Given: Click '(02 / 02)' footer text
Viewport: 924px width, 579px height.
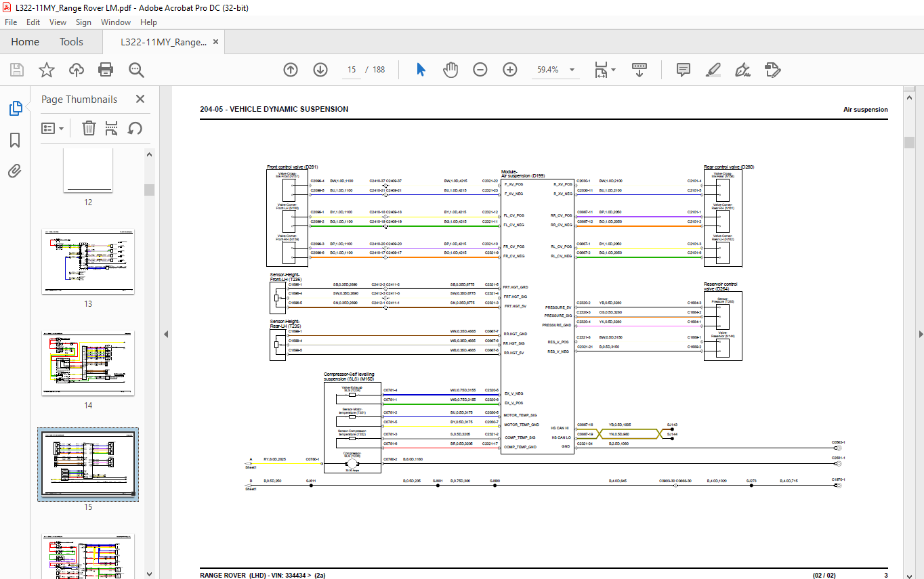Looking at the screenshot, I should pyautogui.click(x=825, y=576).
